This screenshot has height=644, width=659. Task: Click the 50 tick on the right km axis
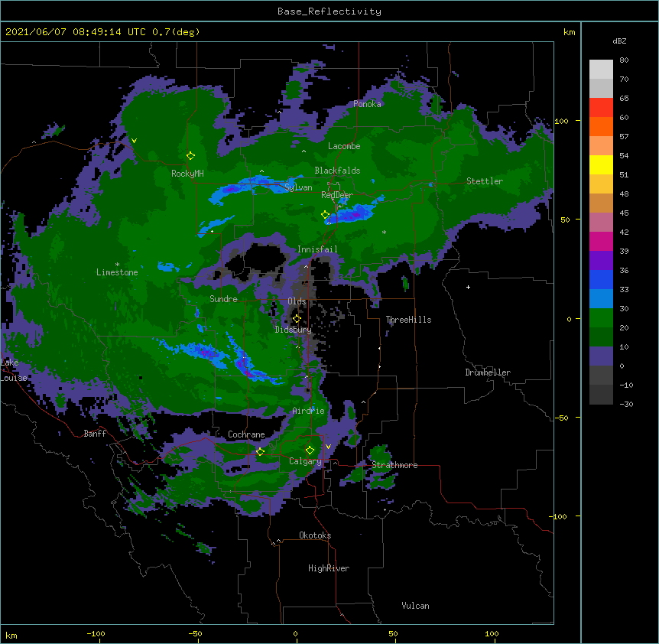(565, 220)
